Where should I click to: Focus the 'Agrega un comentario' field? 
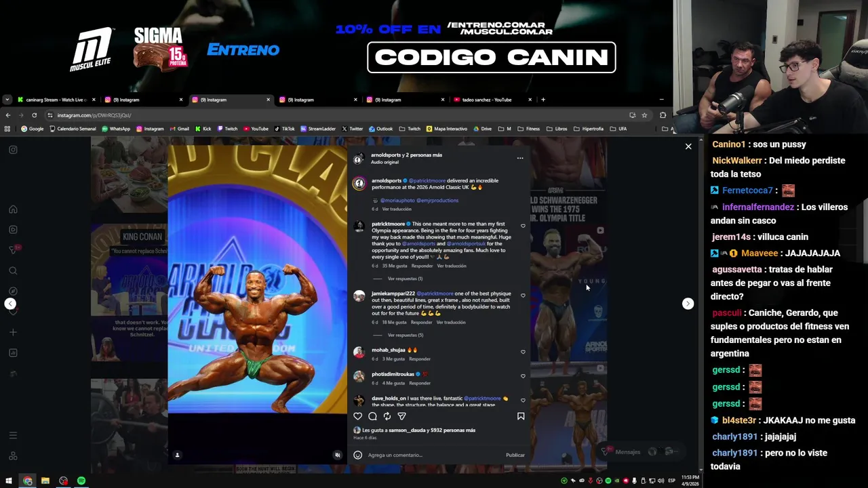click(434, 455)
